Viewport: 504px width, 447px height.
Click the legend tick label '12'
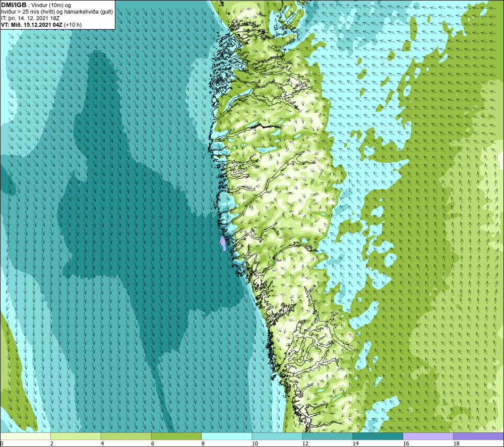click(x=305, y=443)
